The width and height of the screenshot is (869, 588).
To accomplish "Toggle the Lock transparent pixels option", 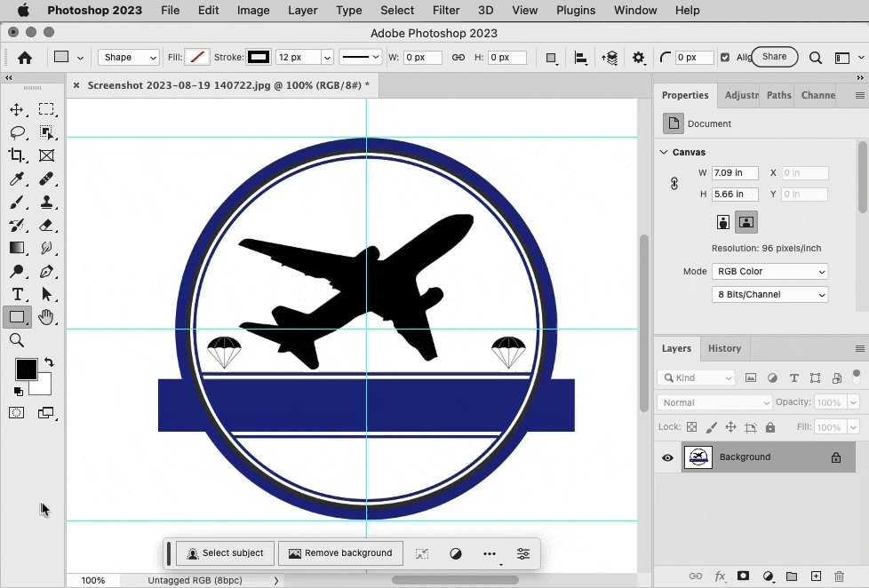I will (x=691, y=426).
